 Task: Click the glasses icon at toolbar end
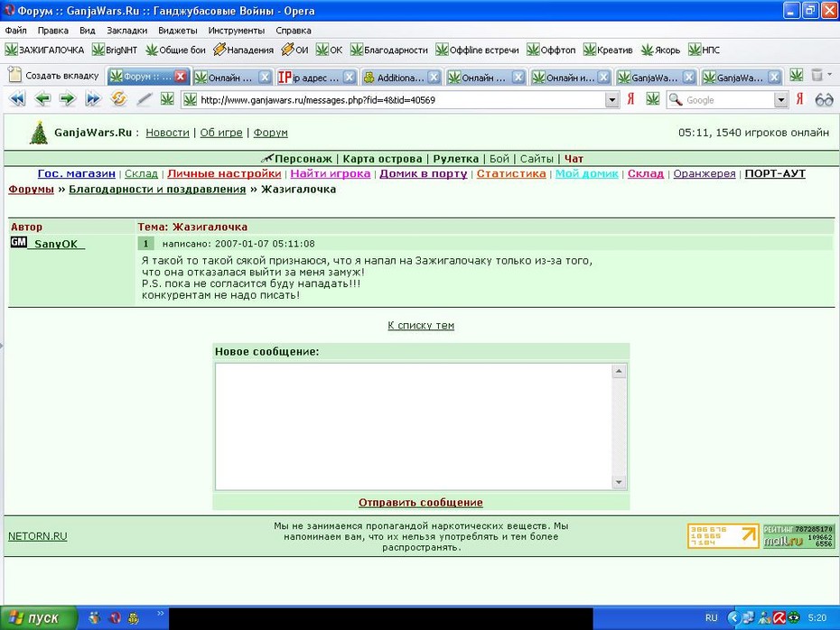pos(824,99)
